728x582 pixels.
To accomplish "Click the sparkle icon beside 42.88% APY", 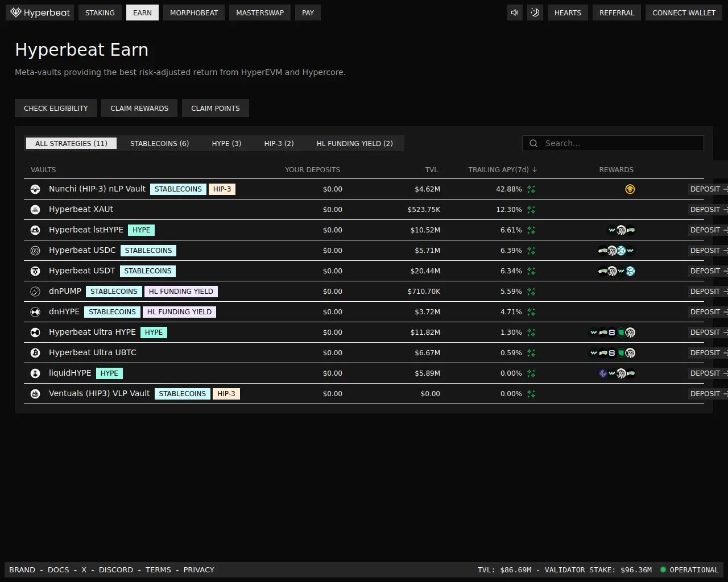I will coord(531,189).
